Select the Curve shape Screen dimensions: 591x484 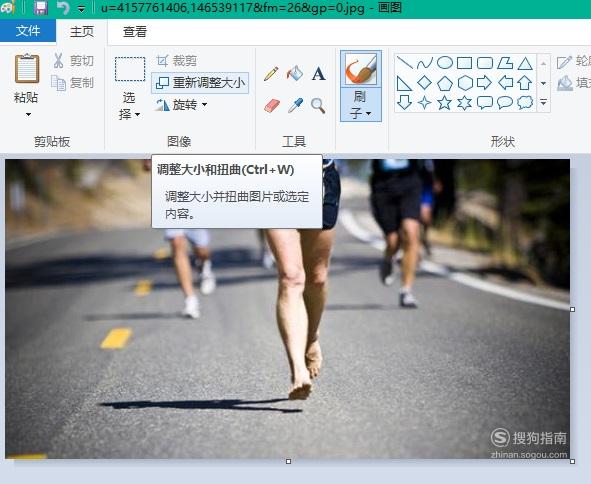pos(424,63)
